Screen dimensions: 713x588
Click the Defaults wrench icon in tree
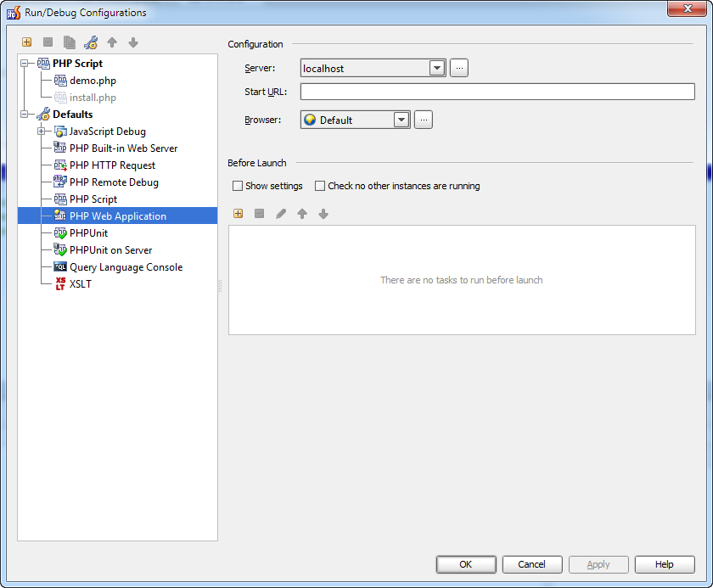[43, 114]
